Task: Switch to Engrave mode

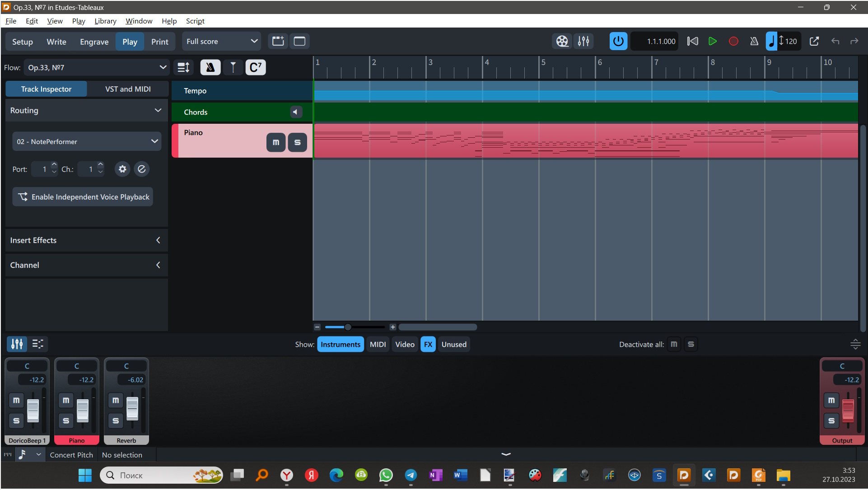Action: [x=94, y=42]
